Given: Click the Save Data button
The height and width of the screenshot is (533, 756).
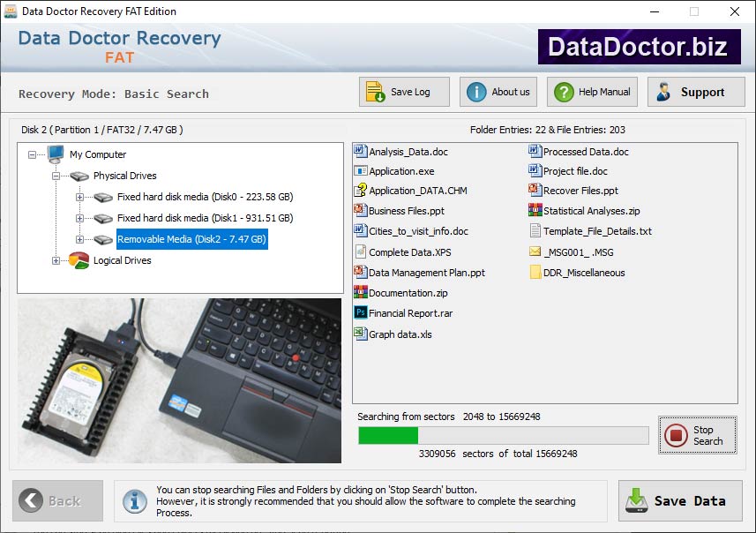Looking at the screenshot, I should (x=680, y=500).
